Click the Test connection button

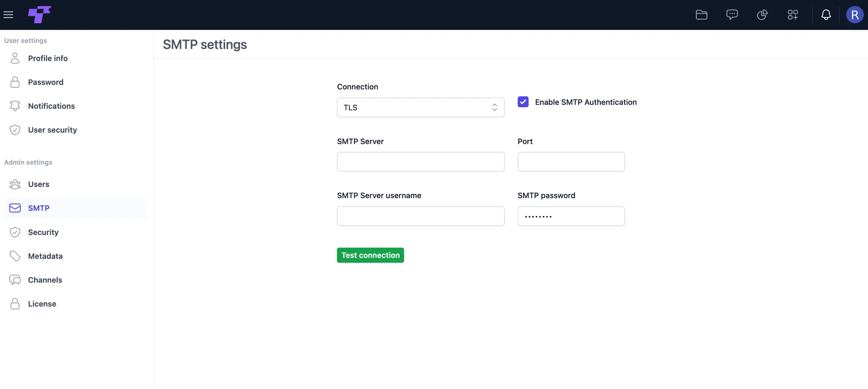[370, 255]
